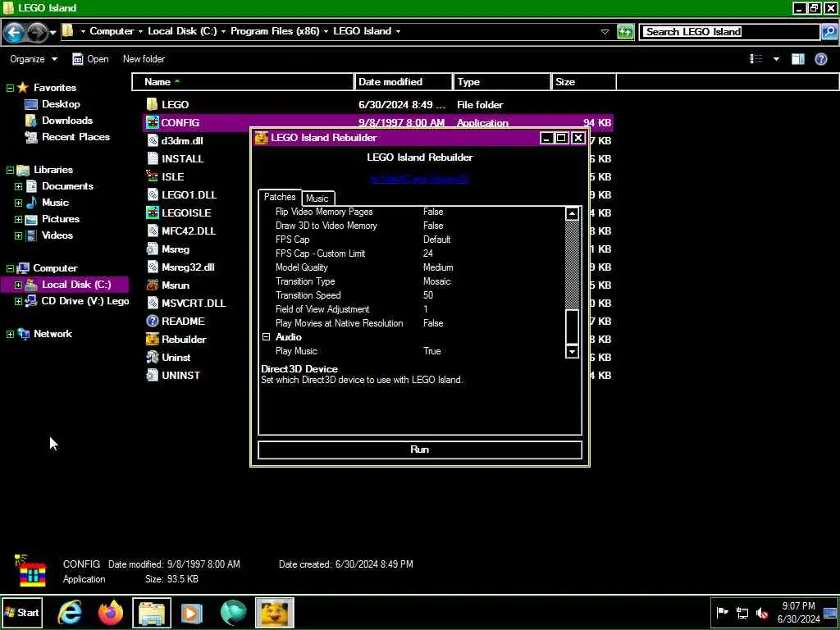Click the Start button
The height and width of the screenshot is (630, 840).
22,613
